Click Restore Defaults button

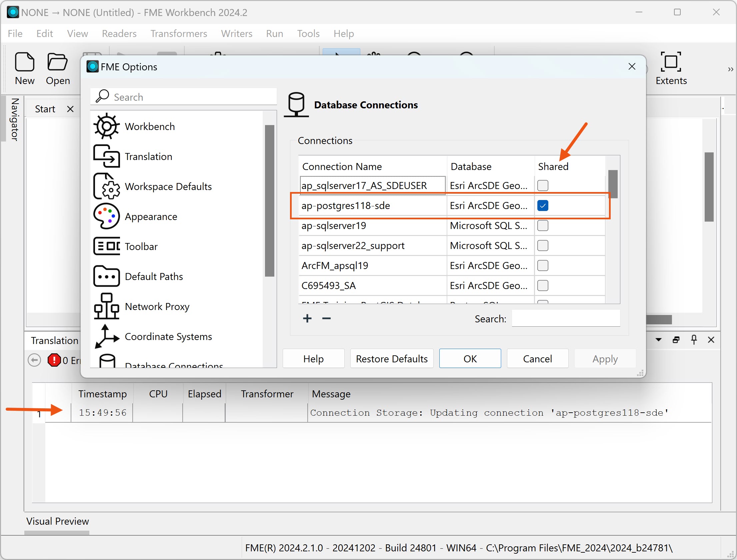click(x=392, y=359)
